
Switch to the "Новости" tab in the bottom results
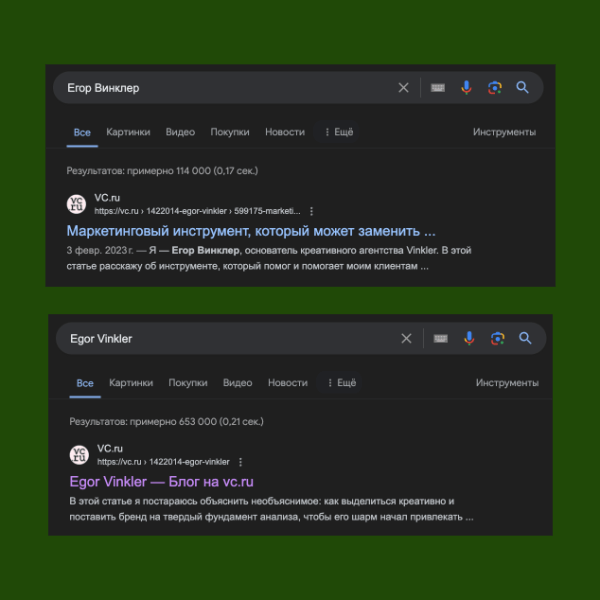click(x=288, y=383)
